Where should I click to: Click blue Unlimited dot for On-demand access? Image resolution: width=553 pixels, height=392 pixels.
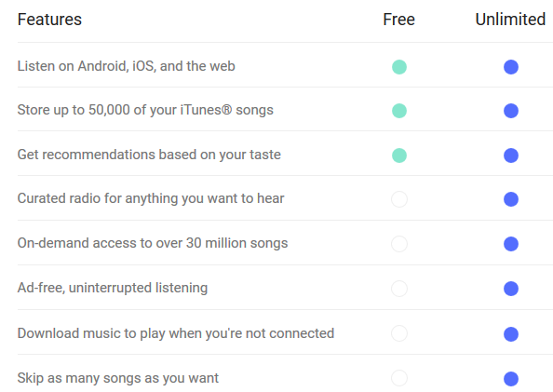(511, 244)
